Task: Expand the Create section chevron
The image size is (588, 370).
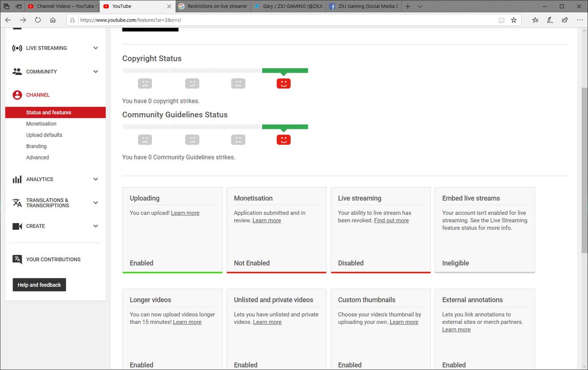Action: [x=96, y=226]
